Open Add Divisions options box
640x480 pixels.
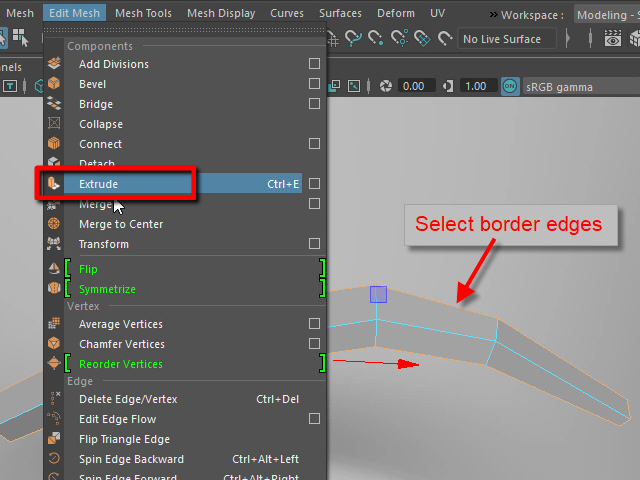(314, 64)
